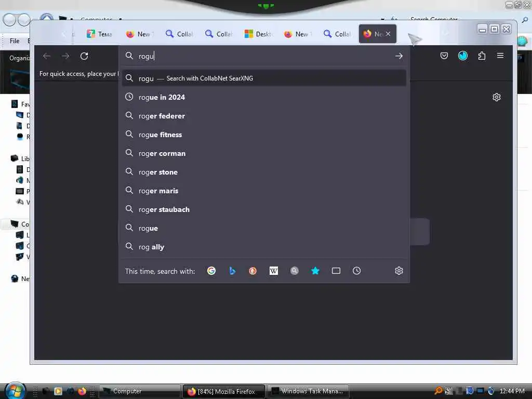
Task: Select Libraries in the Explorer sidebar
Action: (20, 158)
